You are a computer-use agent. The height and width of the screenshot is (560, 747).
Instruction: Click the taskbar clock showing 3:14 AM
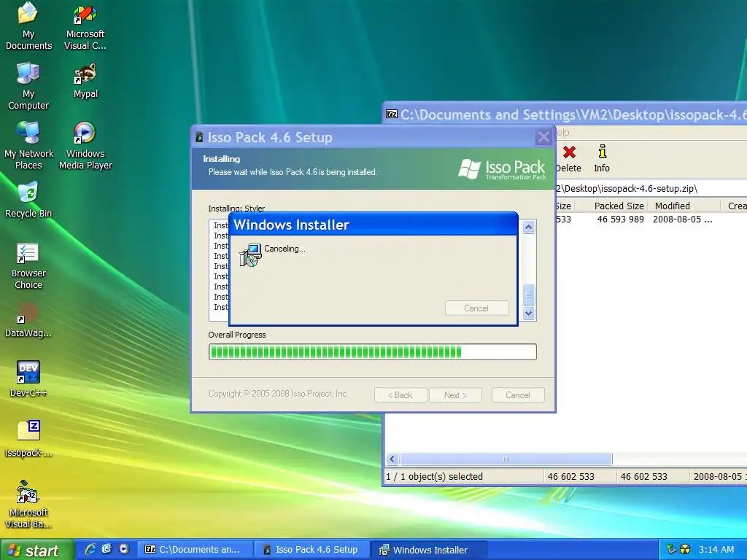pyautogui.click(x=716, y=550)
